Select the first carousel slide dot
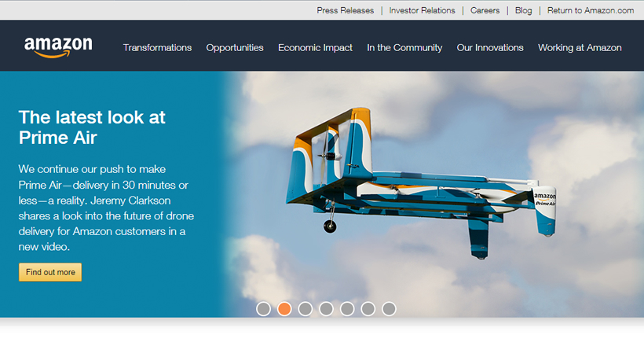The image size is (644, 346). (264, 309)
